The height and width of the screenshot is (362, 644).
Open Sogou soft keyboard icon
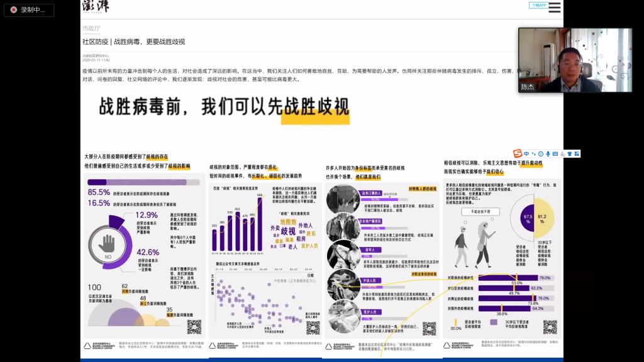tap(555, 153)
